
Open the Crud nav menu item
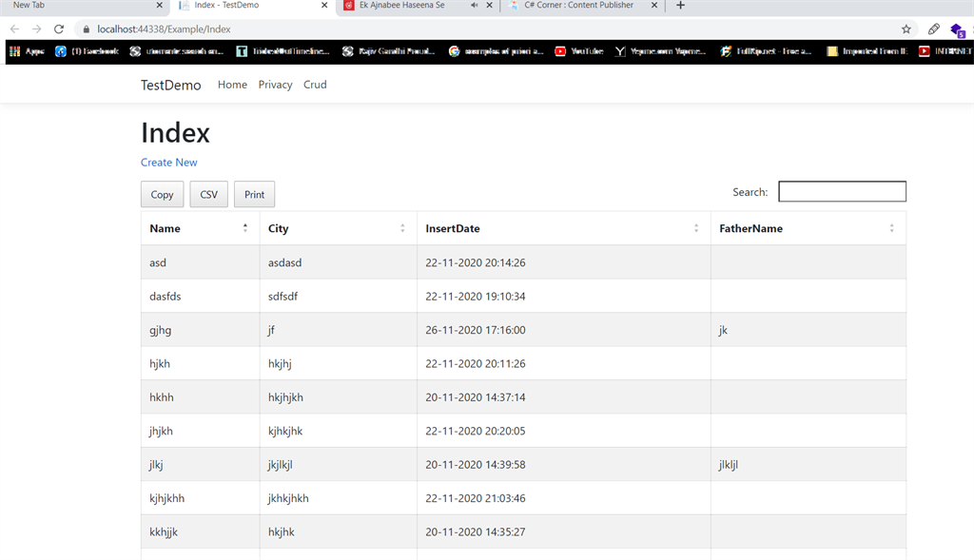[x=315, y=85]
